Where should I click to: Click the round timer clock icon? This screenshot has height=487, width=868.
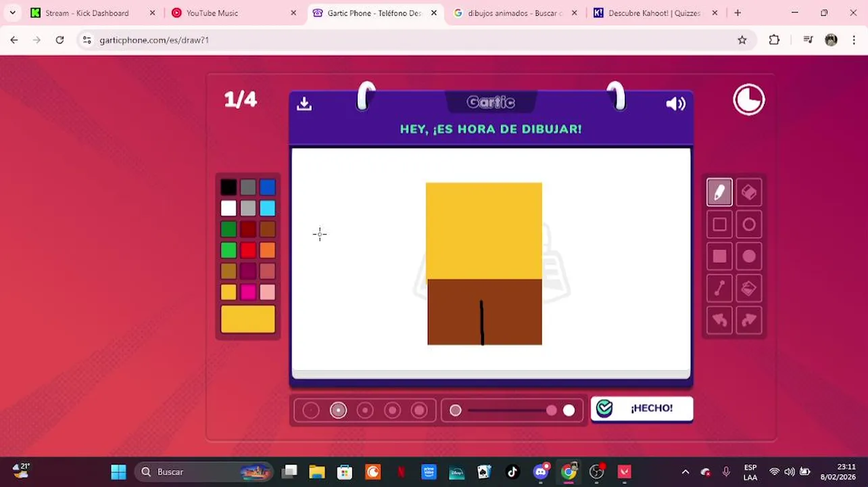(749, 100)
